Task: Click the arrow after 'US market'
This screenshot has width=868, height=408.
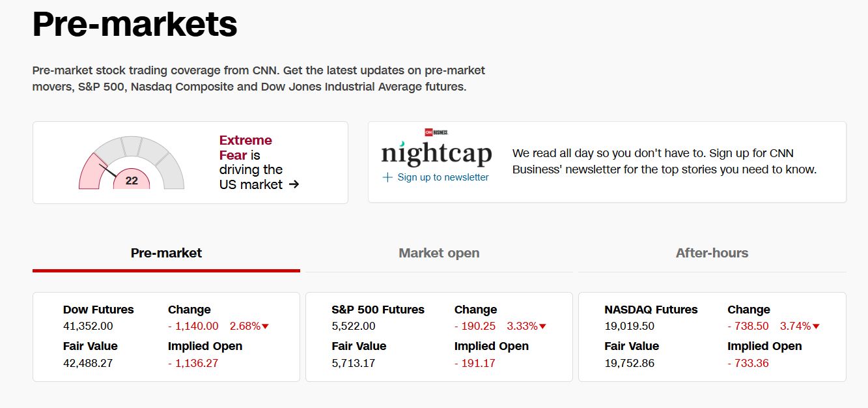Action: (294, 184)
